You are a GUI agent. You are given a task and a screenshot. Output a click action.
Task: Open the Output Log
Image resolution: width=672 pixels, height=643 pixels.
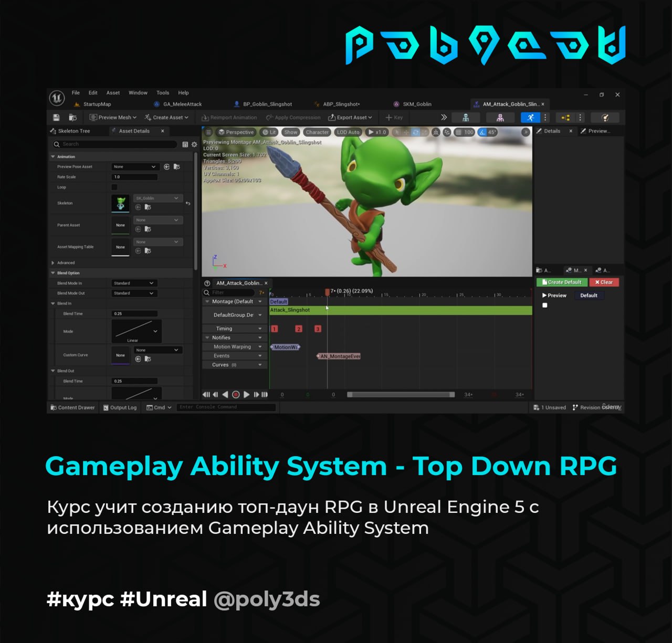(x=120, y=408)
